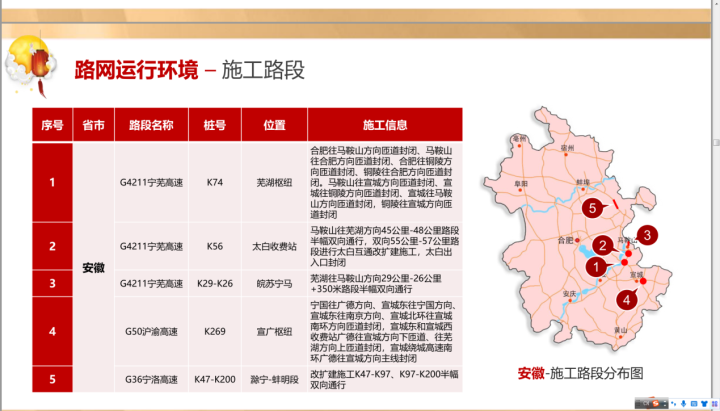Select the 芜湖枢纽 location cell
This screenshot has width=720, height=411.
(x=274, y=182)
